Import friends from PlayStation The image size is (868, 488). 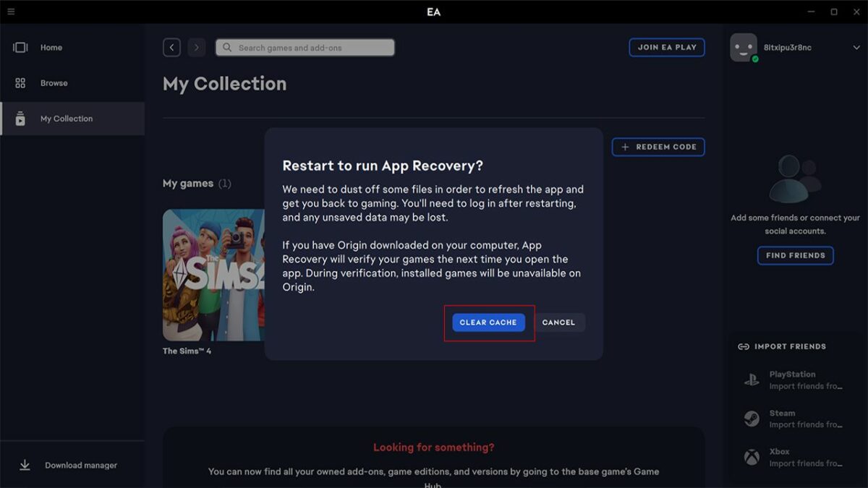point(792,380)
